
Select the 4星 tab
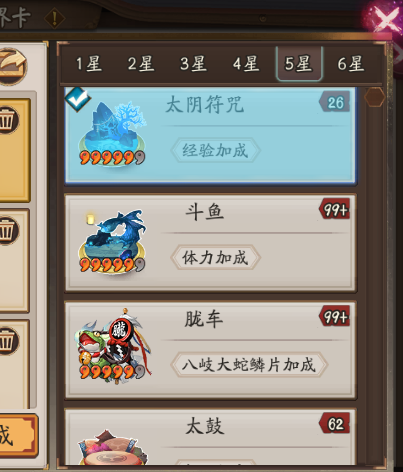pyautogui.click(x=246, y=63)
